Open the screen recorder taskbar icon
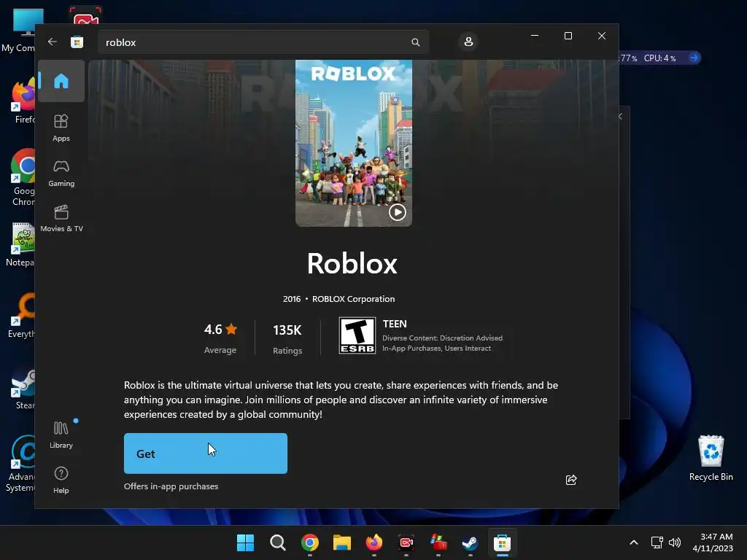747x560 pixels. pos(406,542)
